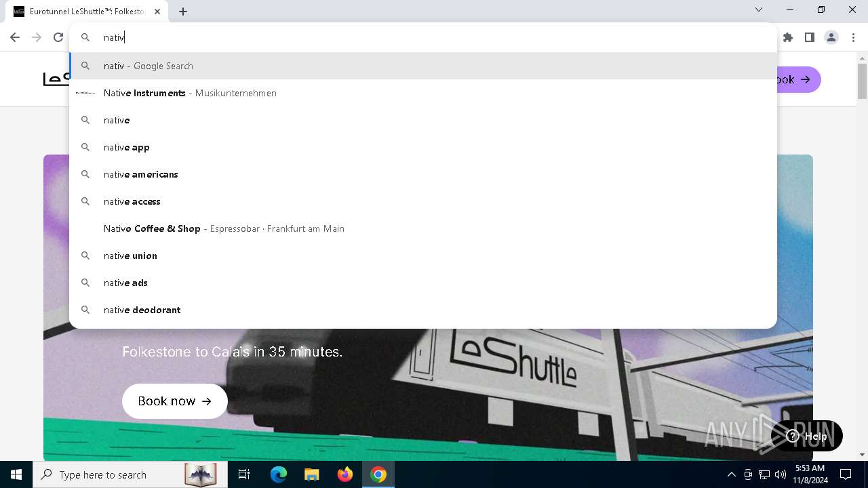Screen dimensions: 868x488
Task: Go back to the previous page
Action: coord(15,37)
